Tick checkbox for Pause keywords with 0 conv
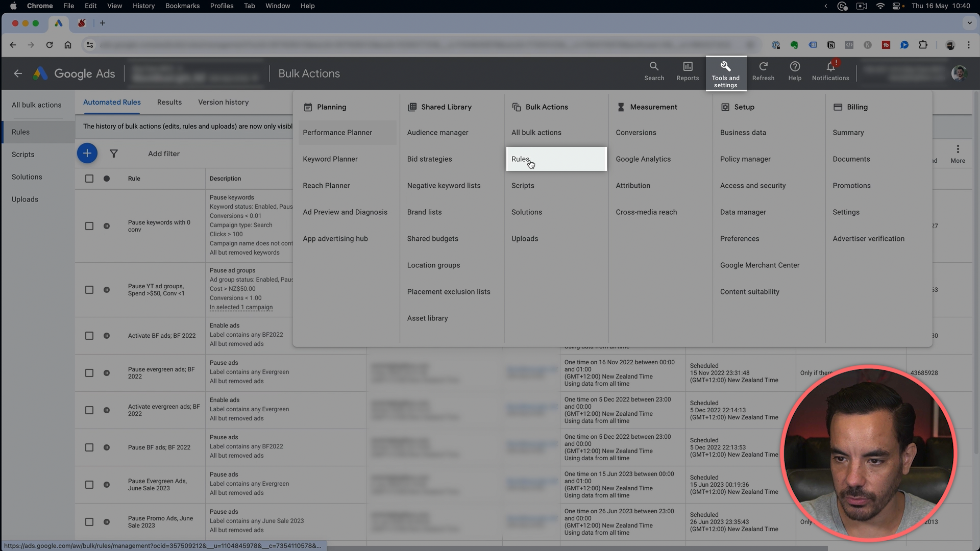The width and height of the screenshot is (980, 551). (x=89, y=226)
